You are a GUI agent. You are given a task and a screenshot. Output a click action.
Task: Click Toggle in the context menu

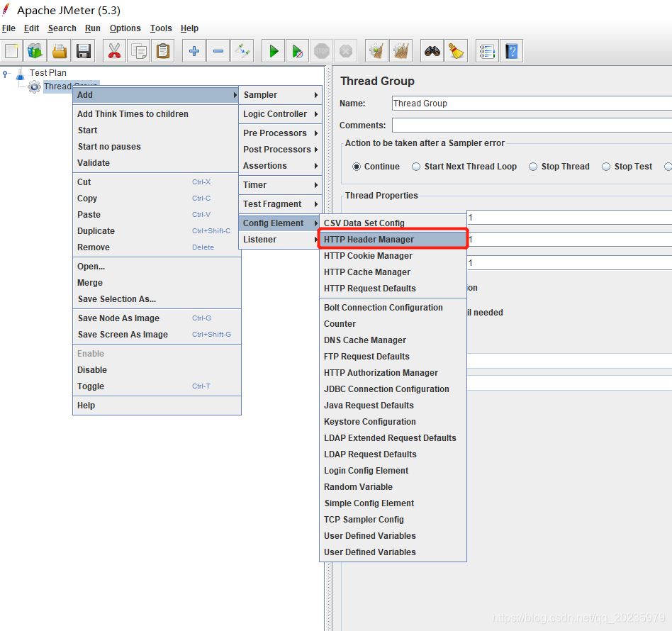[x=157, y=386]
